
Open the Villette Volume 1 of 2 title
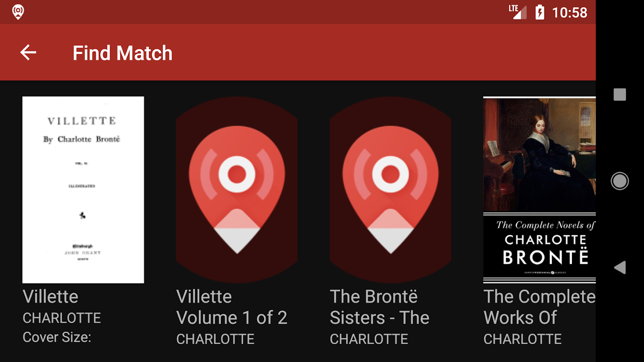[x=231, y=307]
